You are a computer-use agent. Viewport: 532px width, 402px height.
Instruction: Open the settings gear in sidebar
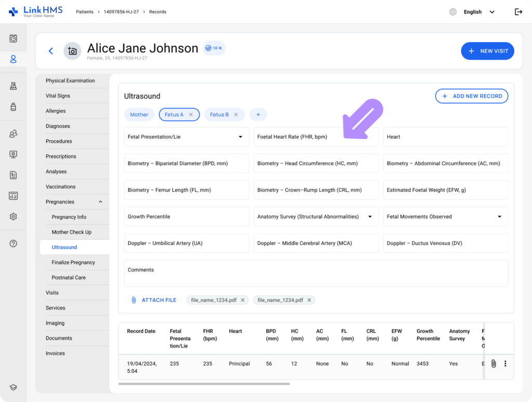click(x=14, y=217)
